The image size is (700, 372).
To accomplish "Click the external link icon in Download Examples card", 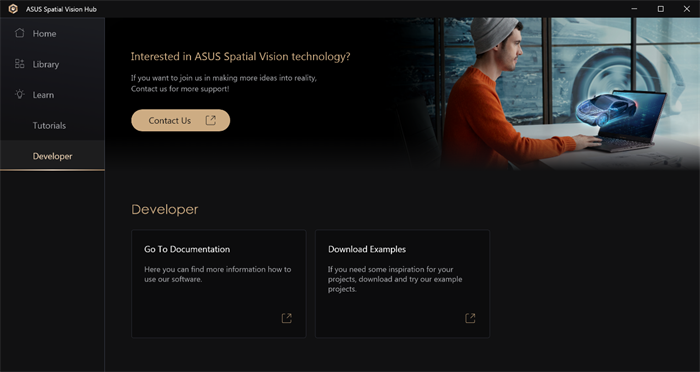I will [x=470, y=318].
